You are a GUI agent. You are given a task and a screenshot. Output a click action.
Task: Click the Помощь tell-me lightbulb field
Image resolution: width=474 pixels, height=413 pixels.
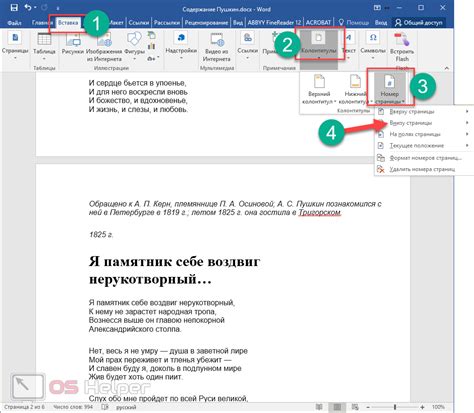click(x=354, y=23)
